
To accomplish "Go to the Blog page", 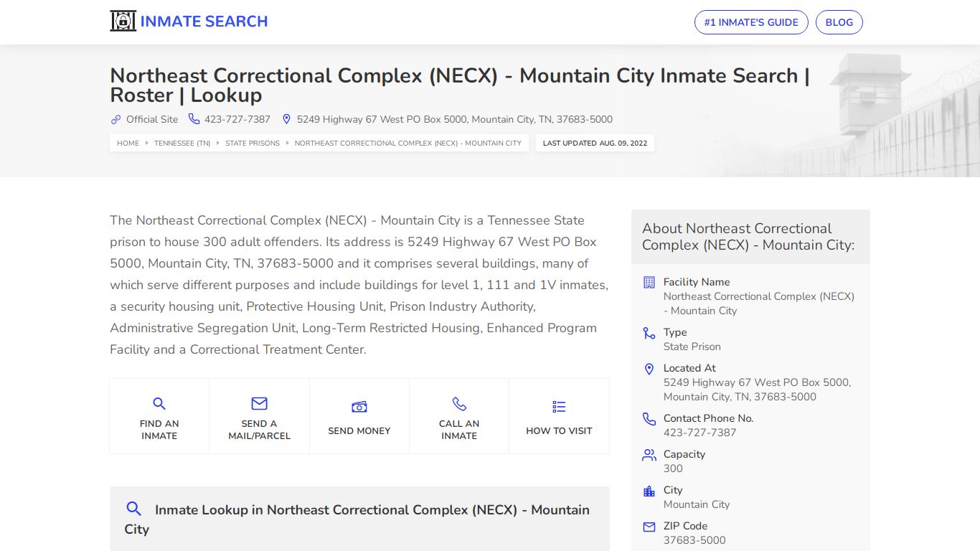I will 839,22.
